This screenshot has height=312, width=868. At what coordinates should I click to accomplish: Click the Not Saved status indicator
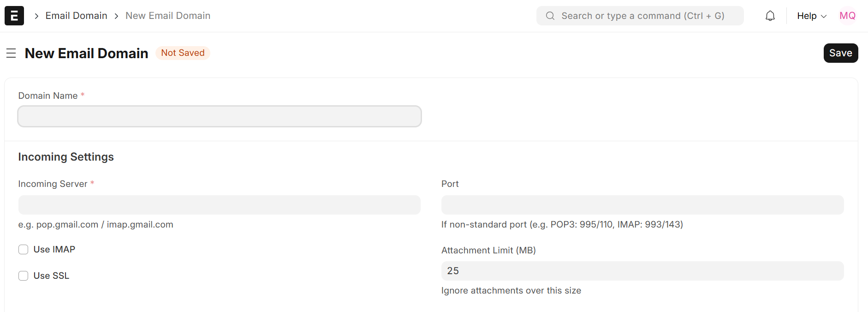pos(183,53)
